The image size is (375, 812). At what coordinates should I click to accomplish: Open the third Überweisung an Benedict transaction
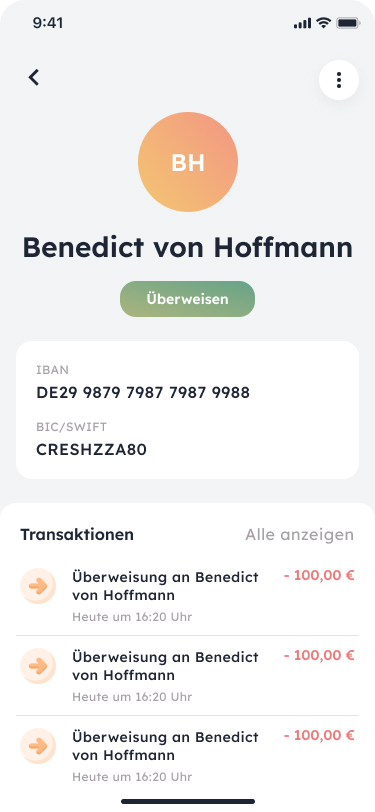188,756
